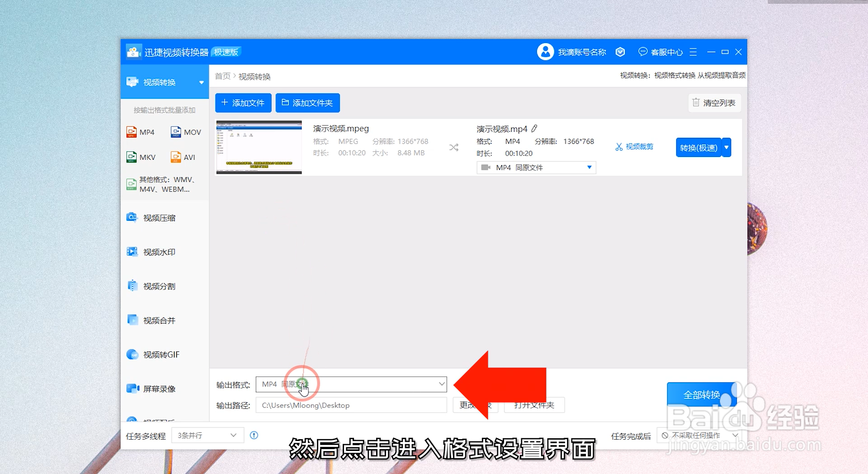868x474 pixels.
Task: Click the multithread info exclamation icon
Action: tap(254, 435)
